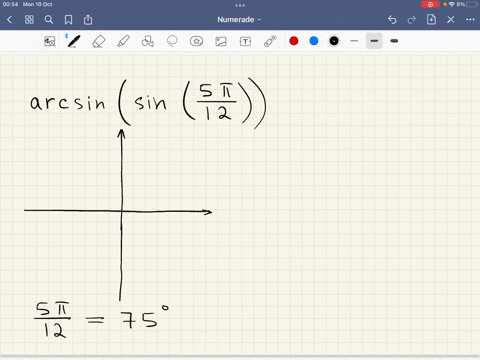The height and width of the screenshot is (360, 480).
Task: Choose the black pen color
Action: click(x=334, y=41)
